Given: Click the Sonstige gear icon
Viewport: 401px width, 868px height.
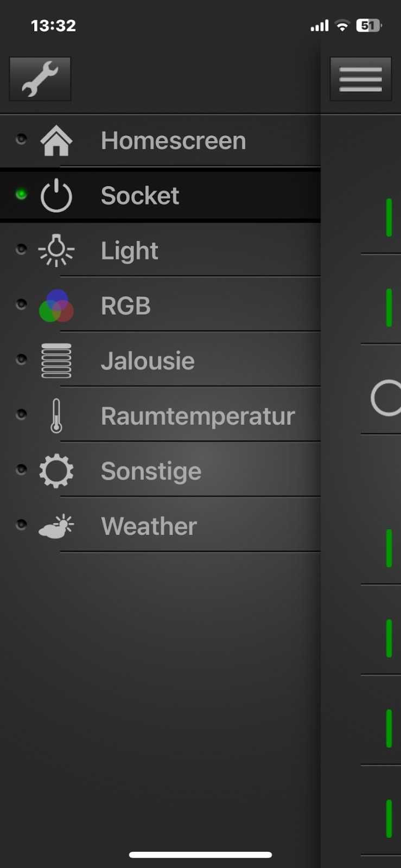Looking at the screenshot, I should click(56, 471).
